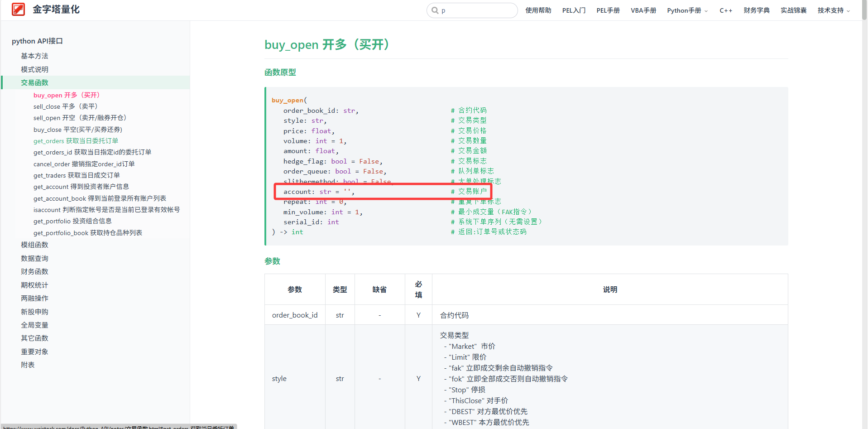
Task: Open the C++ nav item
Action: pyautogui.click(x=726, y=10)
